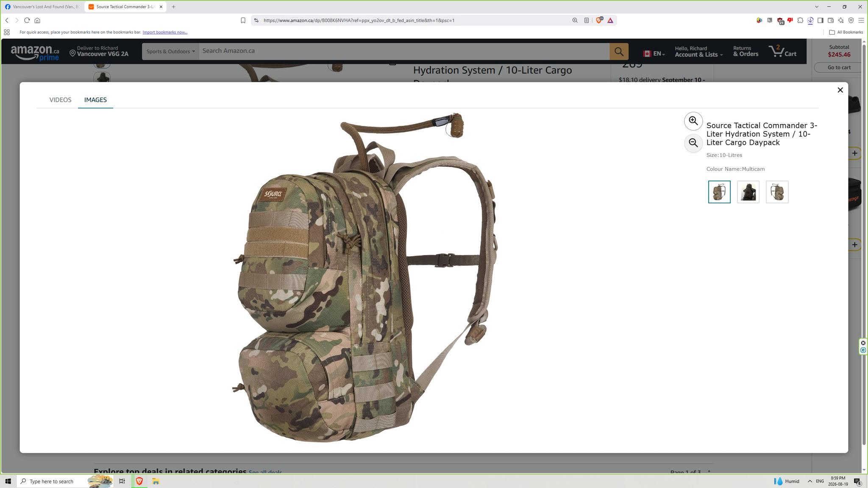
Task: Toggle the browser sidebar panel
Action: (x=821, y=20)
